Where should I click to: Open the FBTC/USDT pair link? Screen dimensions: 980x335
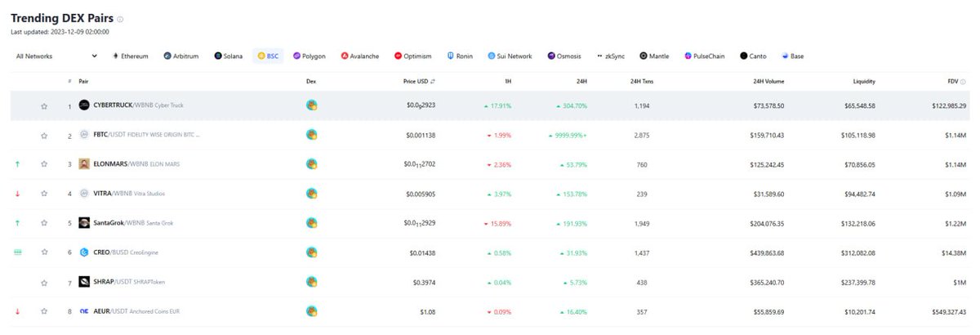click(x=146, y=135)
